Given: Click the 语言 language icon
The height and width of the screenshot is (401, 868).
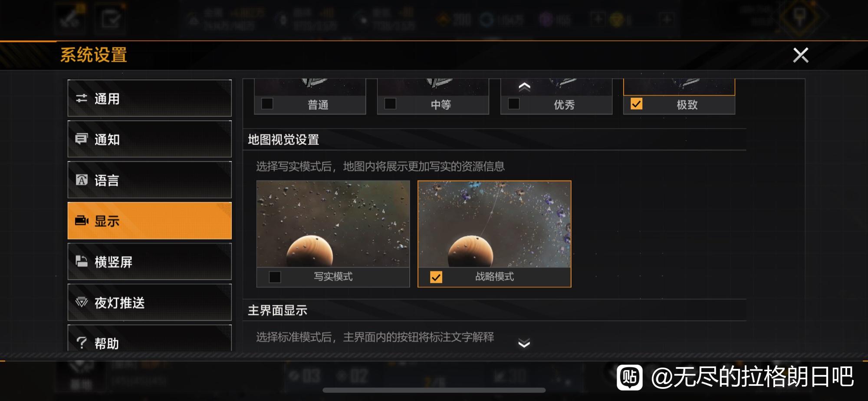Looking at the screenshot, I should 82,180.
